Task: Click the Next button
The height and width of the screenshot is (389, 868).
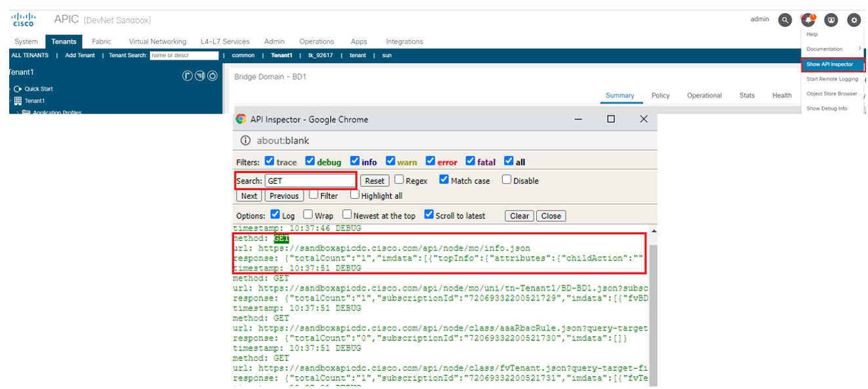Action: [249, 195]
